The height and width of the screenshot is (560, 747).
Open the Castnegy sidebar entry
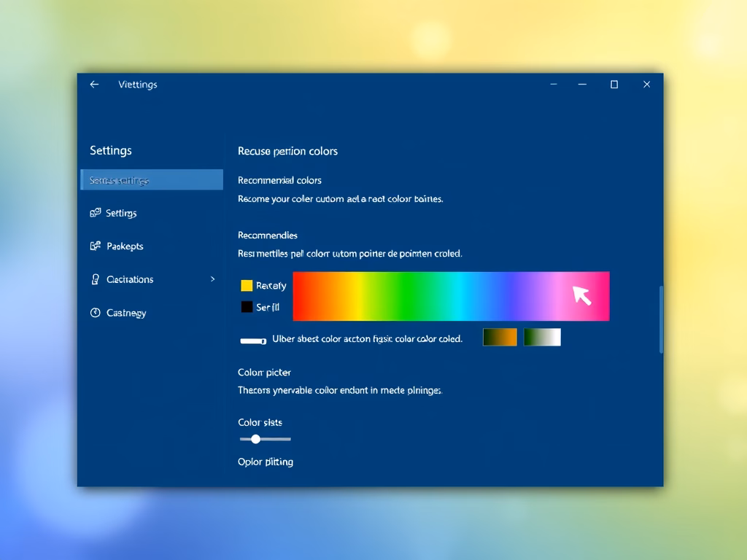[125, 313]
